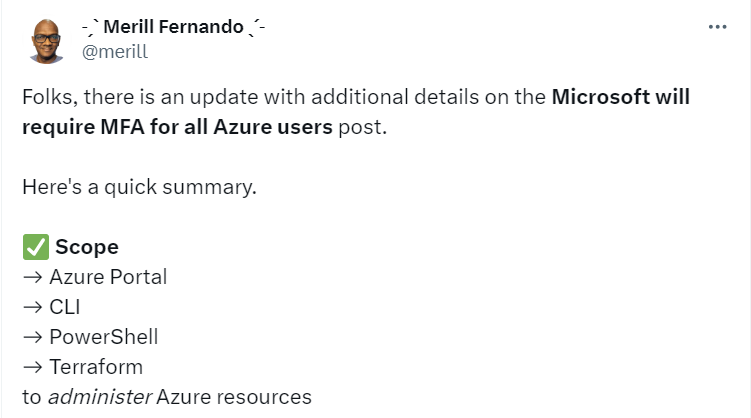Open Merill Fernando's profile picture
This screenshot has height=418, width=751.
(46, 41)
